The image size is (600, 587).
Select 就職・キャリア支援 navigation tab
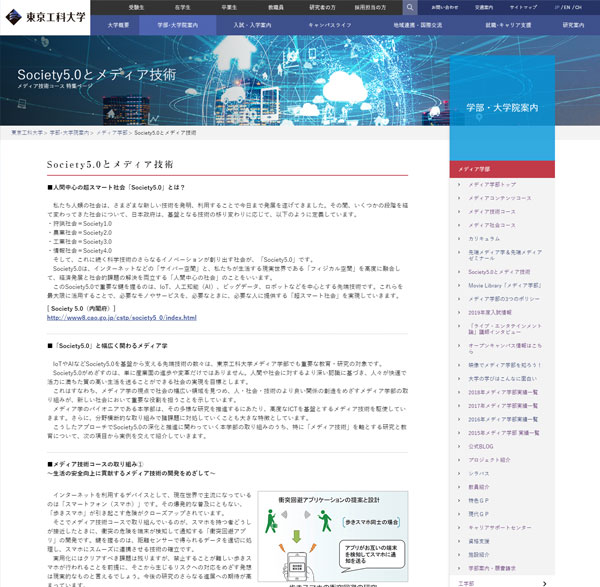point(508,25)
